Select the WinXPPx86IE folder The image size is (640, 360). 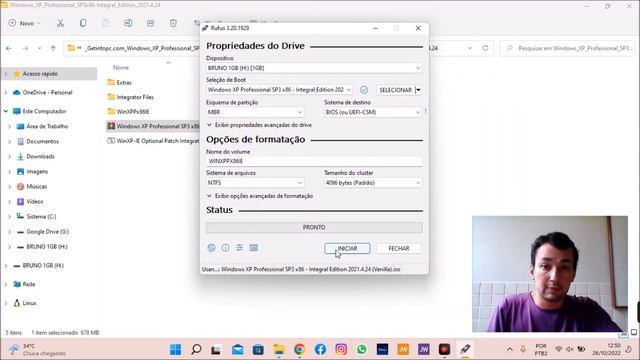[128, 111]
